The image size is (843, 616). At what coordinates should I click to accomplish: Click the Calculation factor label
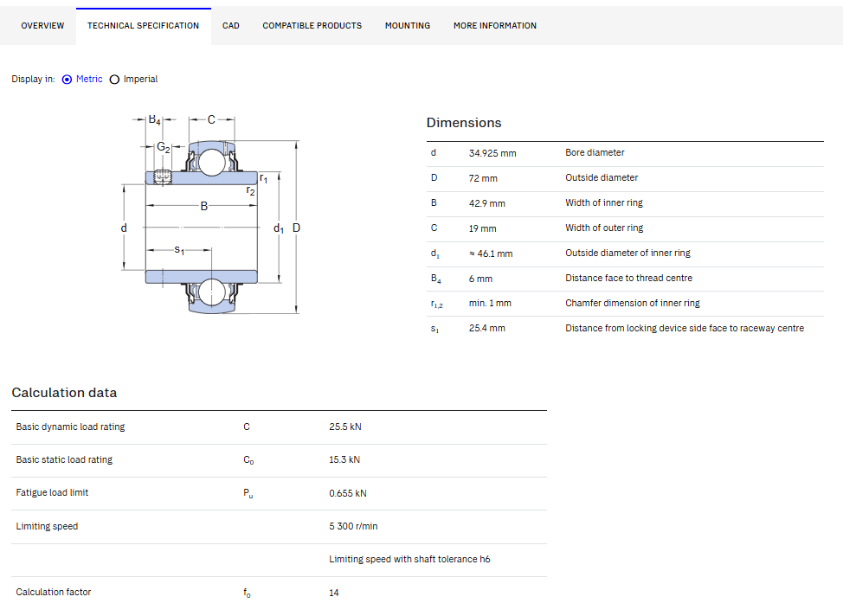(x=53, y=592)
